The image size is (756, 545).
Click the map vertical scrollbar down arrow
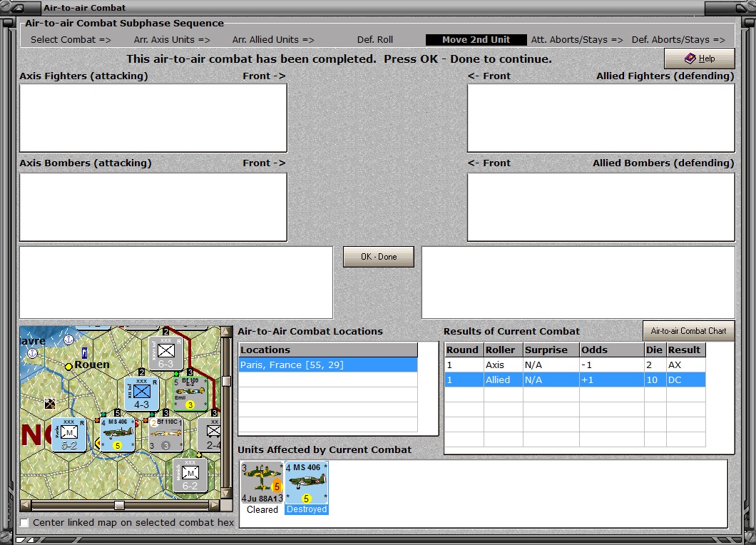click(225, 494)
